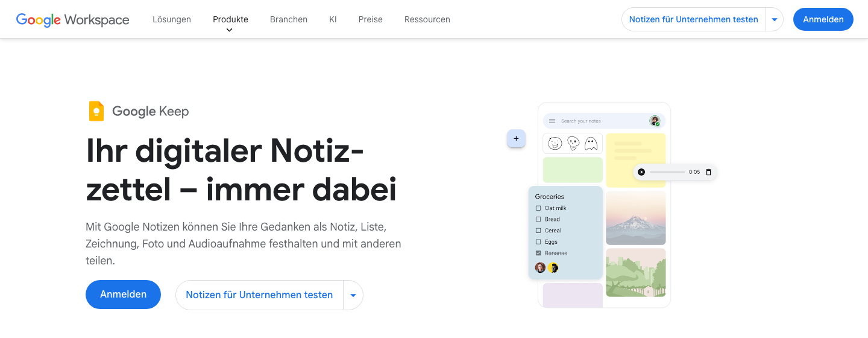The height and width of the screenshot is (338, 868).
Task: Play the audio recording clip
Action: click(x=641, y=172)
